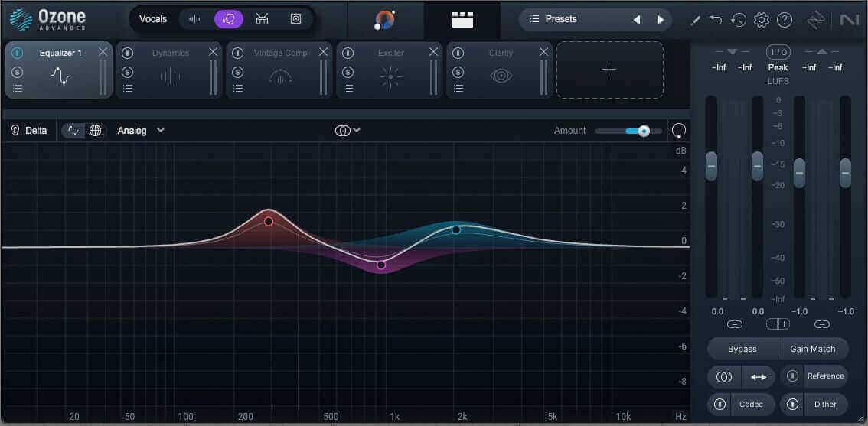Click the pencil edit icon

click(x=696, y=21)
